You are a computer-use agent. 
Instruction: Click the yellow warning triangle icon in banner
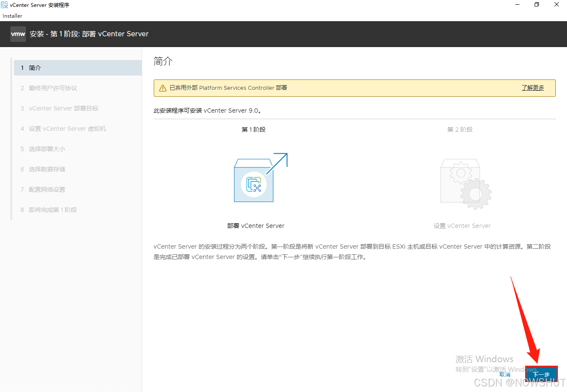[x=163, y=88]
